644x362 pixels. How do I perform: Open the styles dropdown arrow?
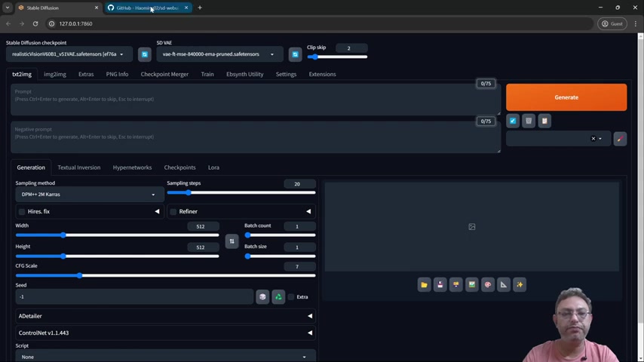point(600,139)
